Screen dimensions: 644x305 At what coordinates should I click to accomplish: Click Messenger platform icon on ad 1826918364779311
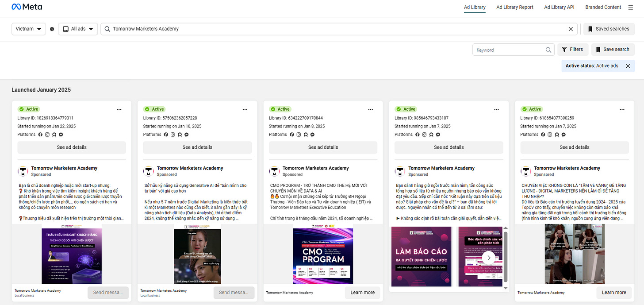tap(61, 135)
